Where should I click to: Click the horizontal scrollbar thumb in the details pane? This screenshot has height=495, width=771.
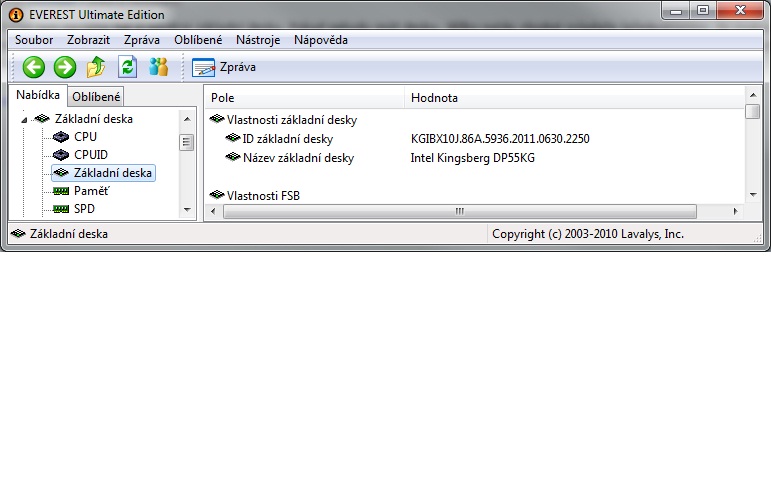click(x=460, y=211)
